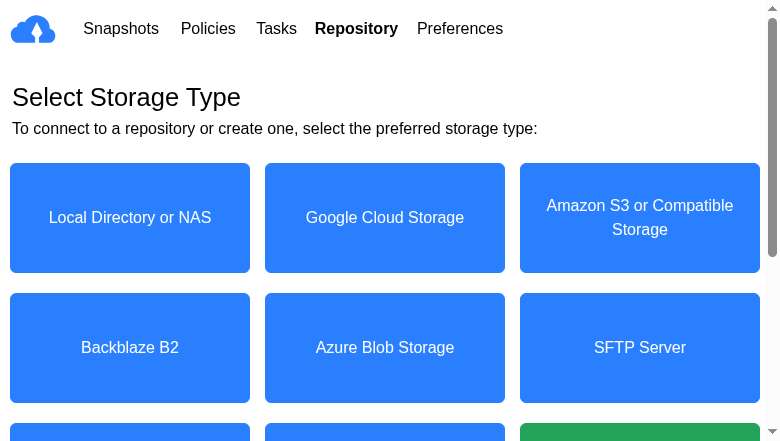The height and width of the screenshot is (441, 780).
Task: Click the cut-off blue button at bottom center
Action: tap(385, 433)
